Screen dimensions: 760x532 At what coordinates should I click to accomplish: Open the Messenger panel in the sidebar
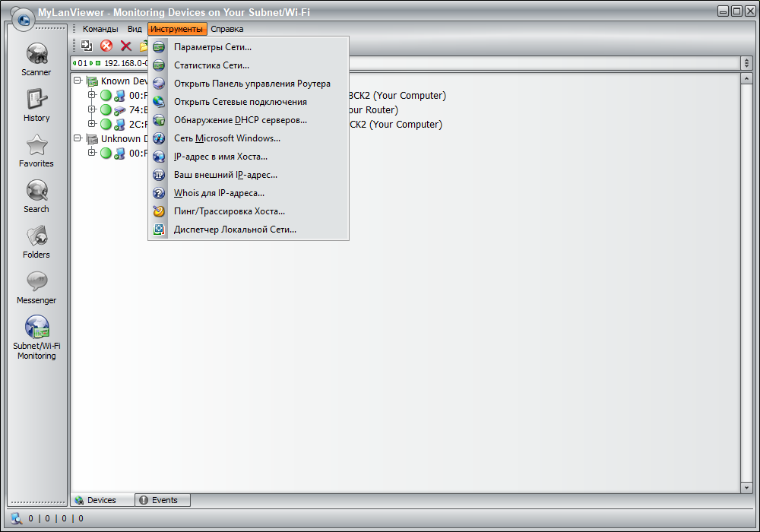(36, 287)
